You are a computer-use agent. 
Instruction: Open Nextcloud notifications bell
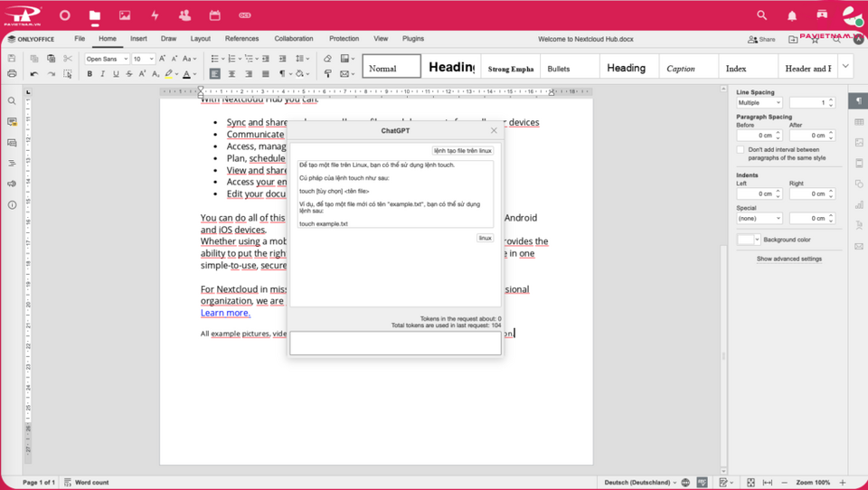792,15
